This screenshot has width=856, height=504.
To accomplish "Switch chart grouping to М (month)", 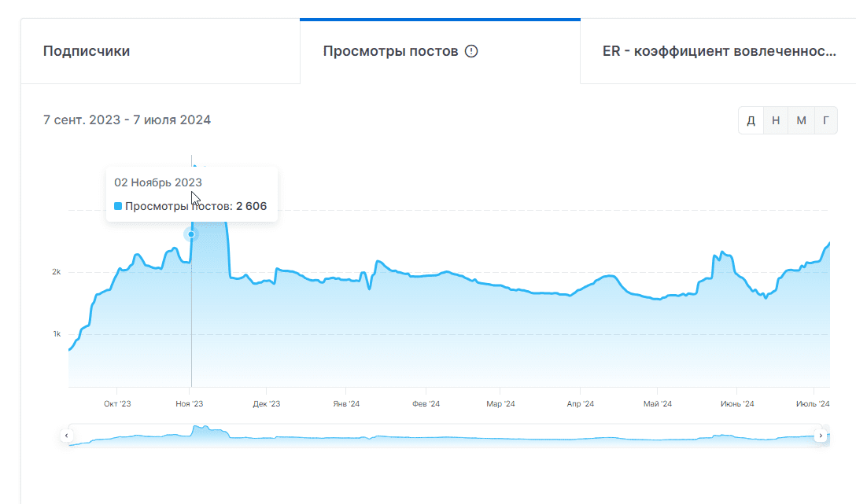I will point(801,120).
